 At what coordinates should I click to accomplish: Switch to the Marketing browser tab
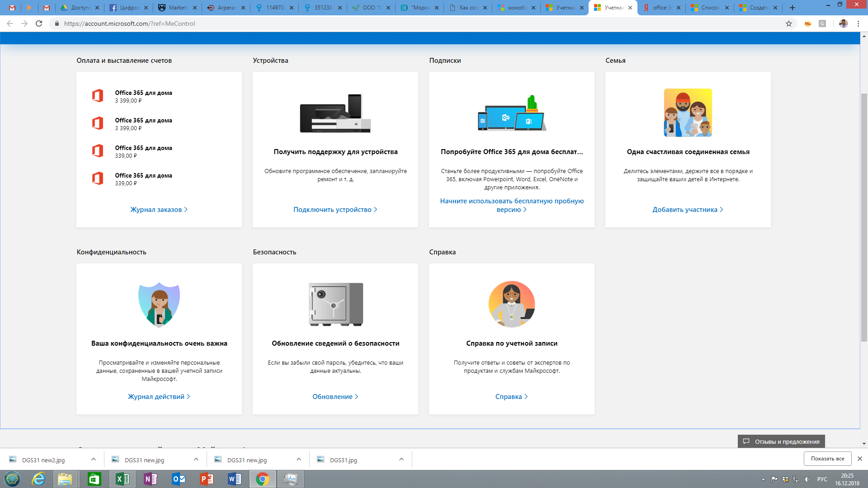pyautogui.click(x=177, y=8)
